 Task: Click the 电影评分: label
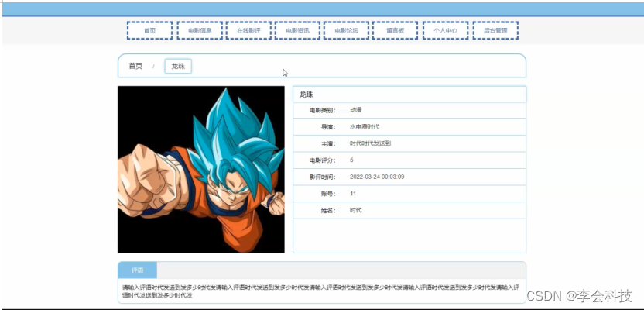coord(323,160)
